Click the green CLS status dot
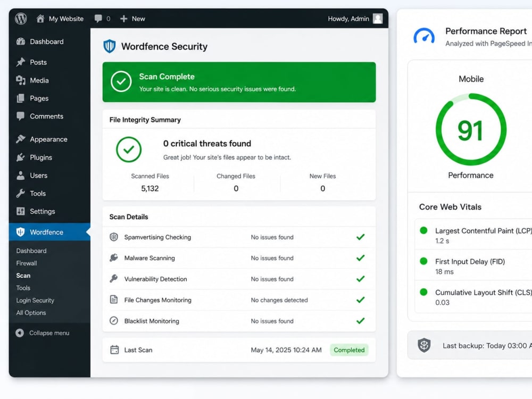Image resolution: width=532 pixels, height=399 pixels. pyautogui.click(x=423, y=292)
